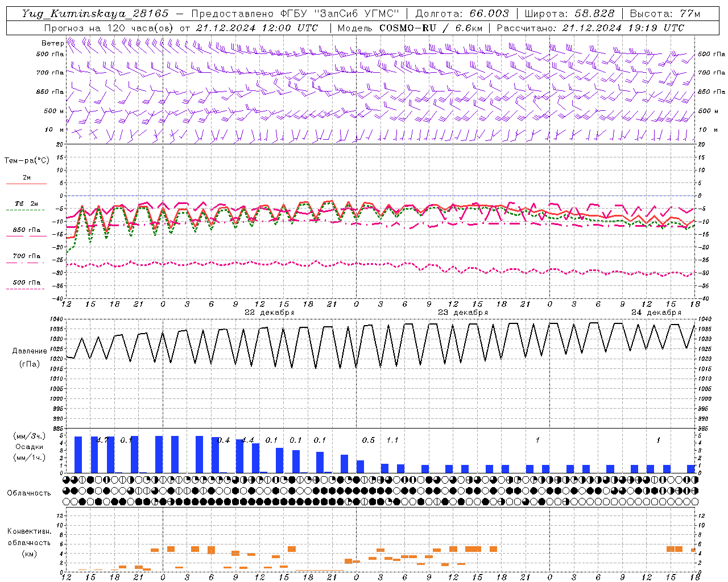Click the 'Облачность' cloudiness label
The image size is (728, 582).
tap(29, 493)
